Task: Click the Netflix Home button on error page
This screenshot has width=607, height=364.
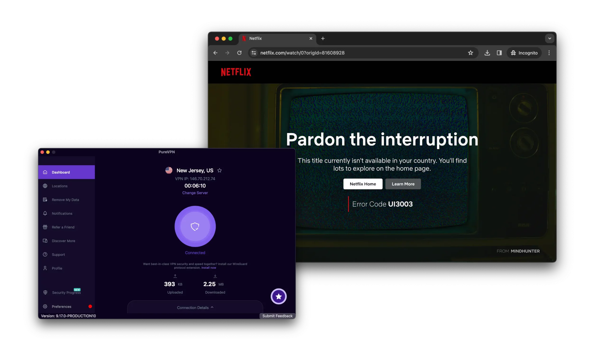Action: (x=363, y=184)
